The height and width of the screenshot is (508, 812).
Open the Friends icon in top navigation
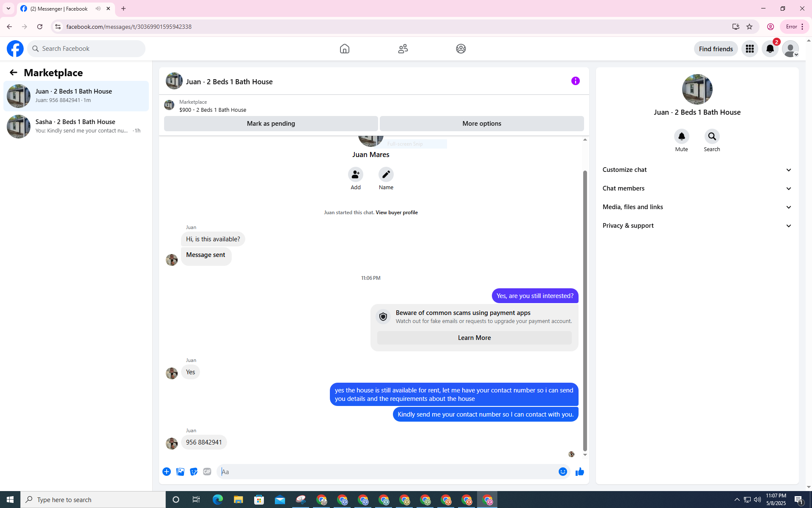pos(403,49)
